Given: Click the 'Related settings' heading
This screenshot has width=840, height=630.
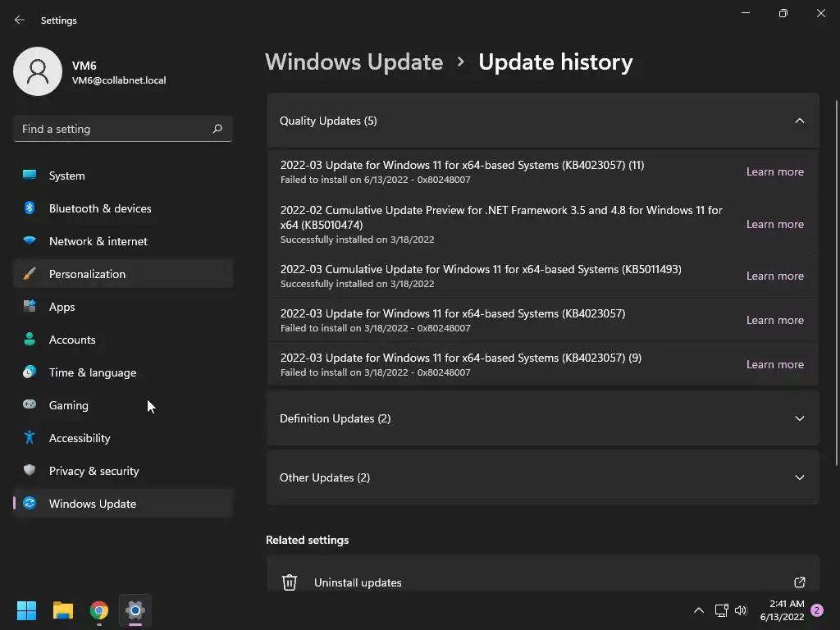Looking at the screenshot, I should point(307,540).
